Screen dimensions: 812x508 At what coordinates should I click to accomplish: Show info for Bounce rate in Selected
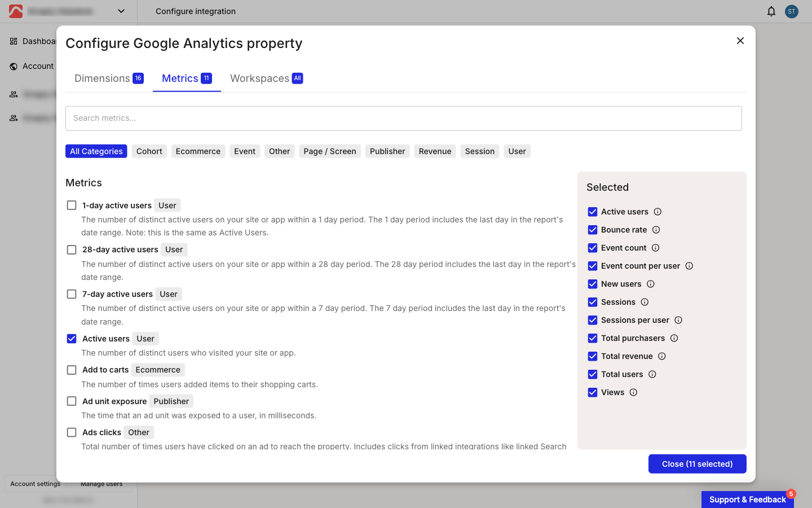[656, 230]
